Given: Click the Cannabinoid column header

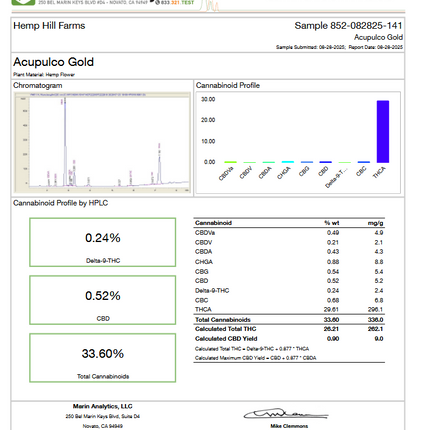Looking at the screenshot, I should click(x=213, y=223).
